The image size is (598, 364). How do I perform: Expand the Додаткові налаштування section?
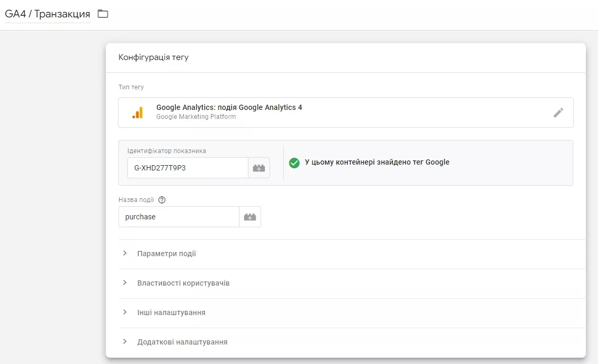click(352, 342)
